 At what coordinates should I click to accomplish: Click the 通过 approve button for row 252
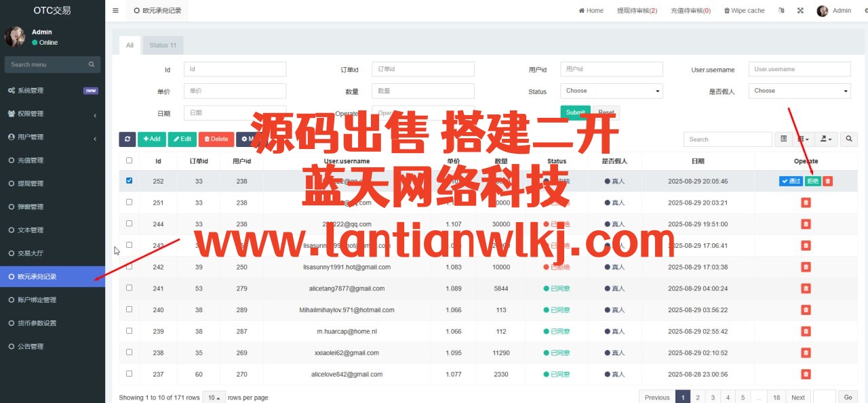click(790, 182)
